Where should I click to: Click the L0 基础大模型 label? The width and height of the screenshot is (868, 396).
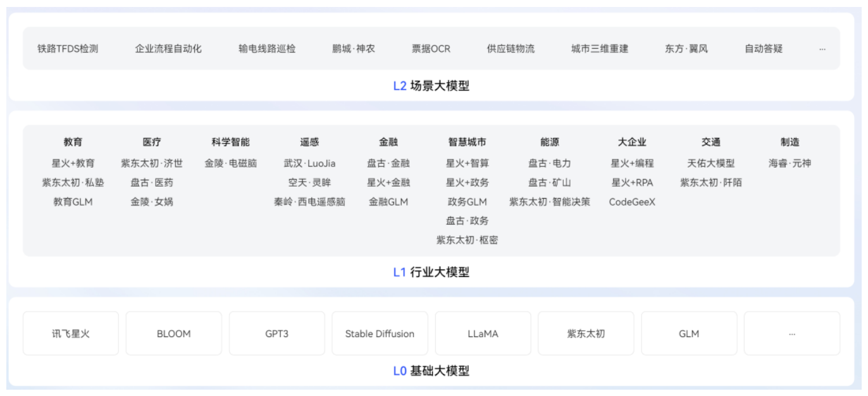(431, 371)
